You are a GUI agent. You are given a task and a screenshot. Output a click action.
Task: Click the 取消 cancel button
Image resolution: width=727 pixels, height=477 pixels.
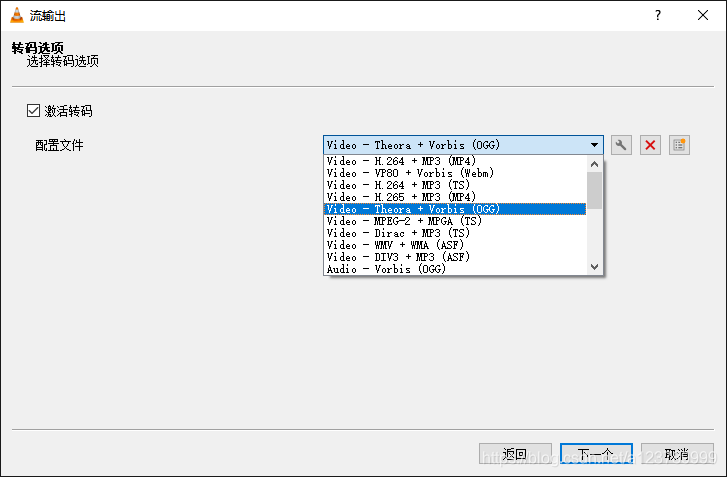click(677, 454)
